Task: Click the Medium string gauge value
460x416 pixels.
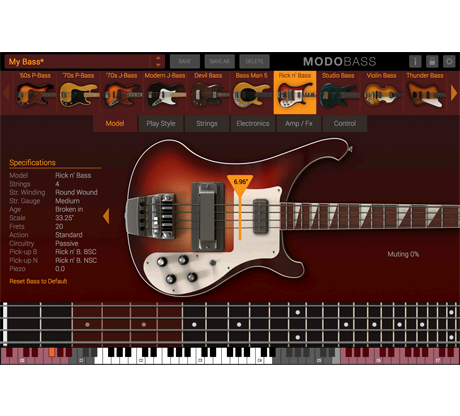Action: point(67,201)
